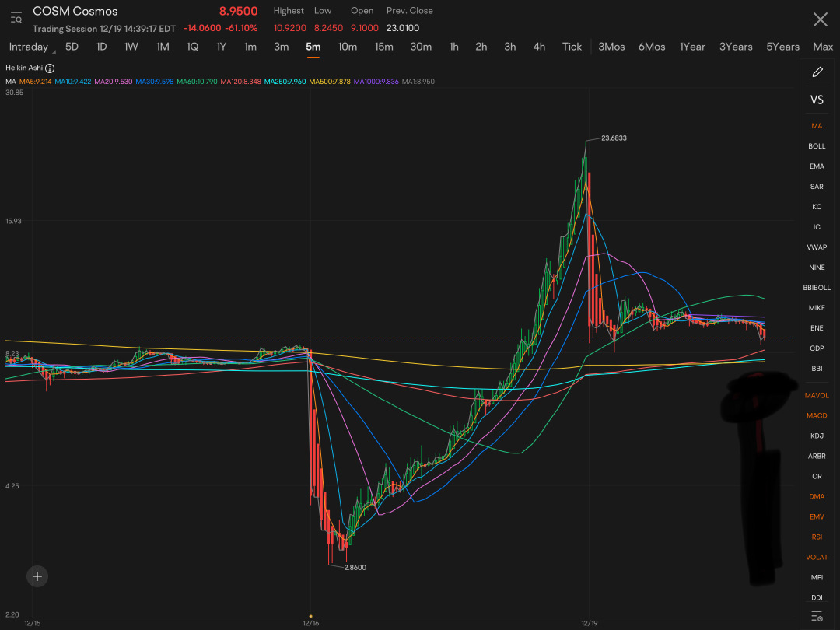Click the Heikin Ashi info icon

pyautogui.click(x=50, y=68)
